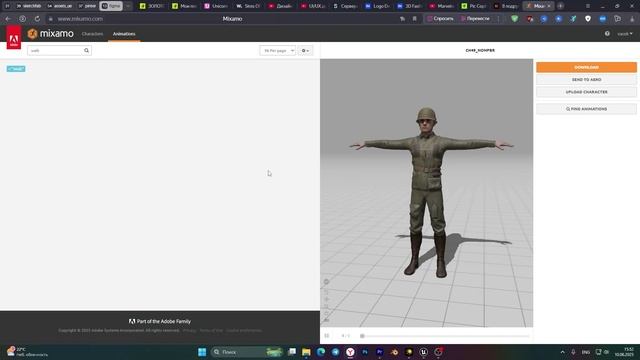Open Telegram from the taskbar
The width and height of the screenshot is (640, 360).
click(x=336, y=352)
